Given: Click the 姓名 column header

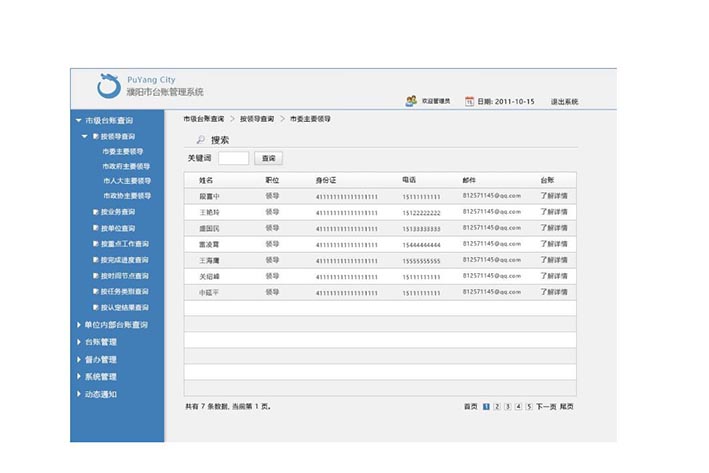Looking at the screenshot, I should pyautogui.click(x=206, y=180).
